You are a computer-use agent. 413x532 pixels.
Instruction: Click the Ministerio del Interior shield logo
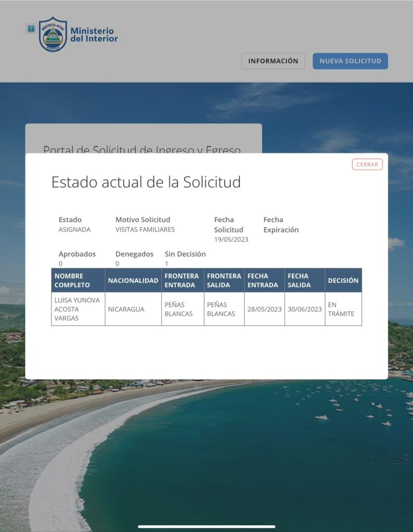(x=53, y=34)
